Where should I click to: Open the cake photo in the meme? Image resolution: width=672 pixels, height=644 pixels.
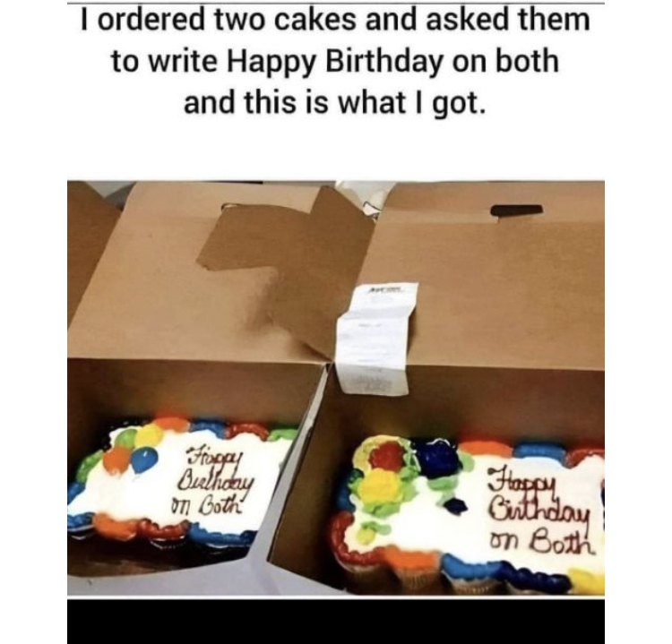tap(336, 388)
